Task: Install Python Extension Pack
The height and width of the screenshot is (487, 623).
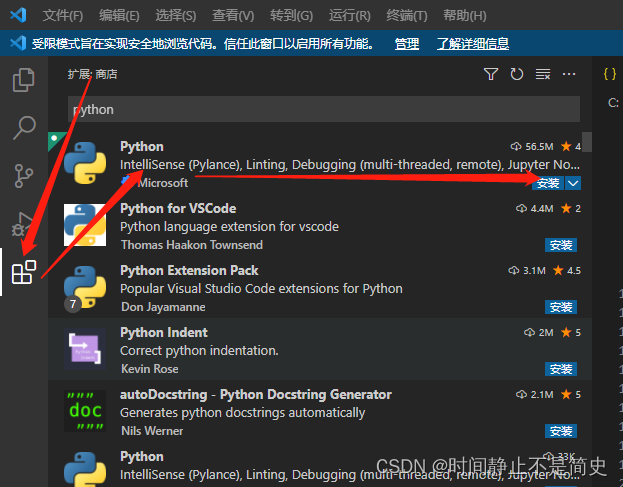Action: point(561,307)
